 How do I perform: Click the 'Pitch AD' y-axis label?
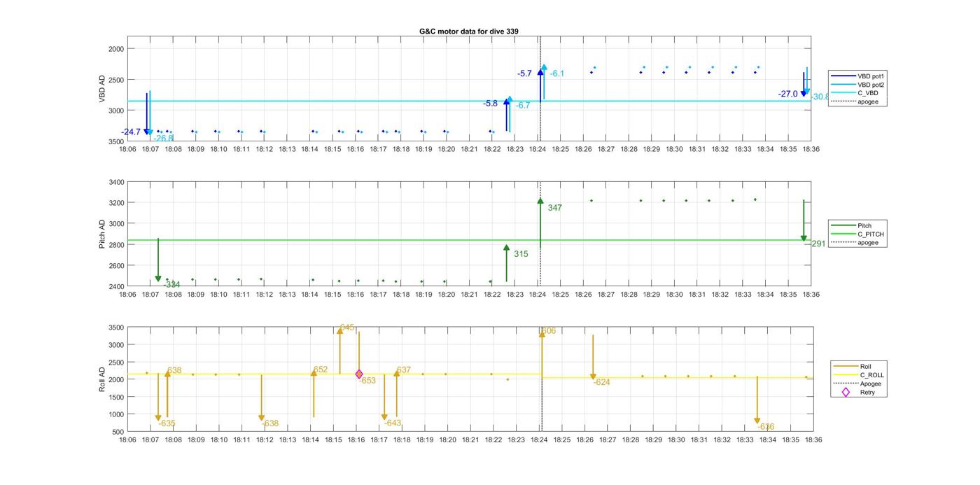(102, 234)
